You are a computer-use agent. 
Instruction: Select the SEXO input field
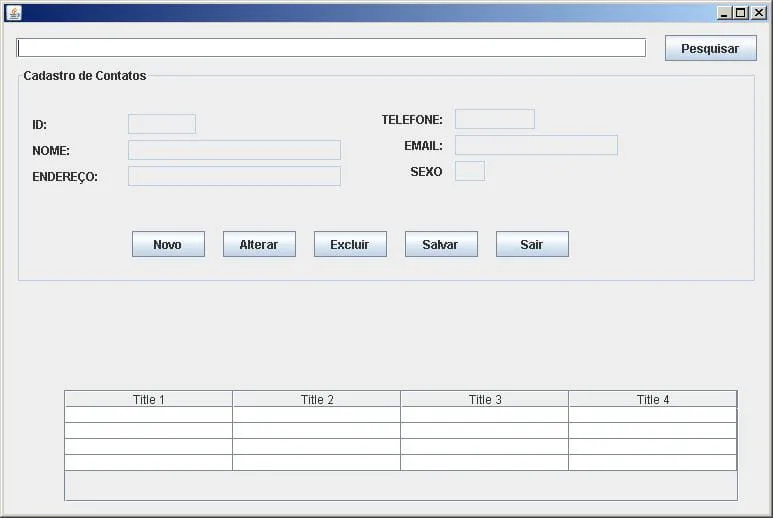tap(470, 171)
